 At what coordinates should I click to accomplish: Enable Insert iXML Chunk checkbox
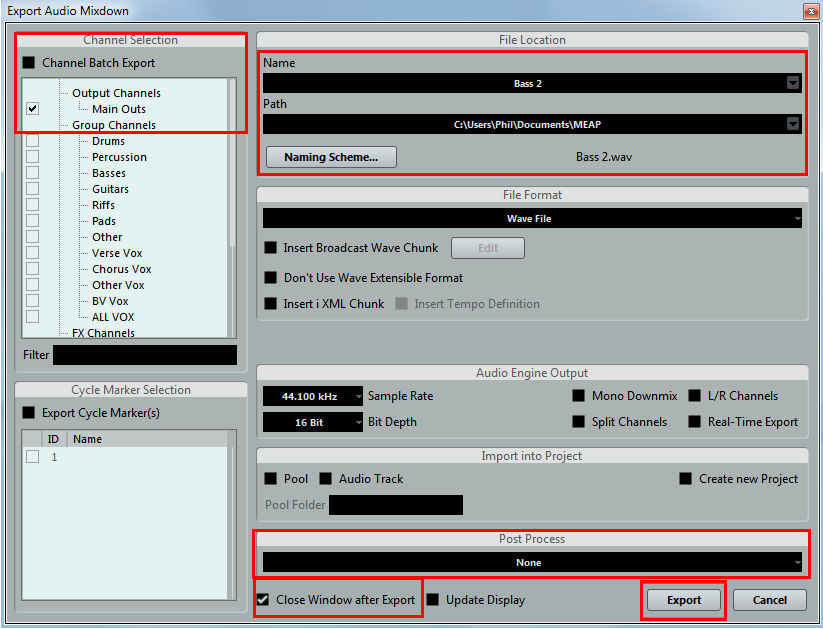(271, 303)
